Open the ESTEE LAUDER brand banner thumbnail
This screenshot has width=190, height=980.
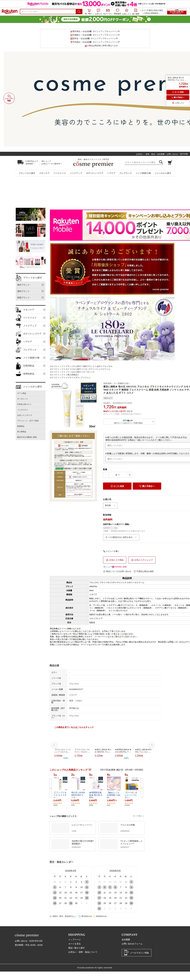tap(30, 246)
